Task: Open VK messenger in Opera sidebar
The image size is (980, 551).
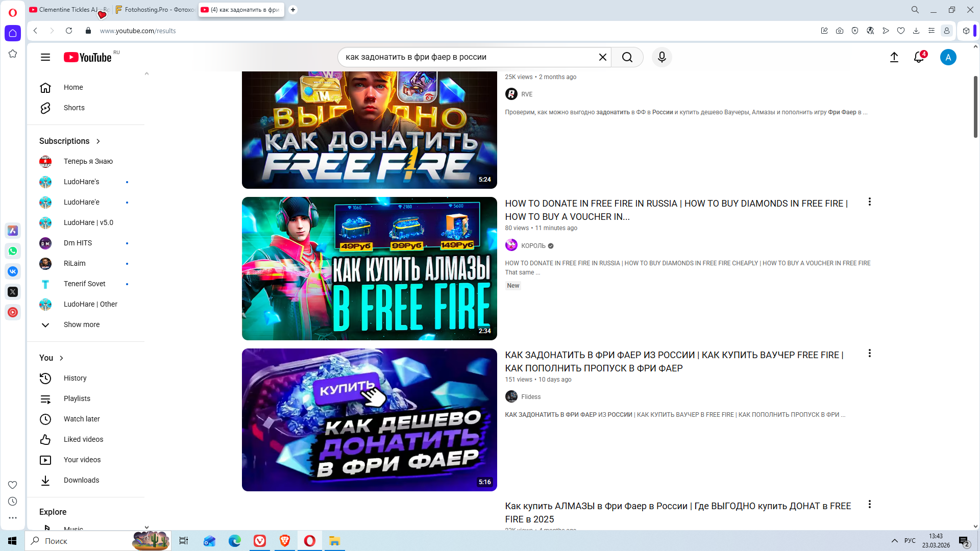Action: (x=13, y=271)
